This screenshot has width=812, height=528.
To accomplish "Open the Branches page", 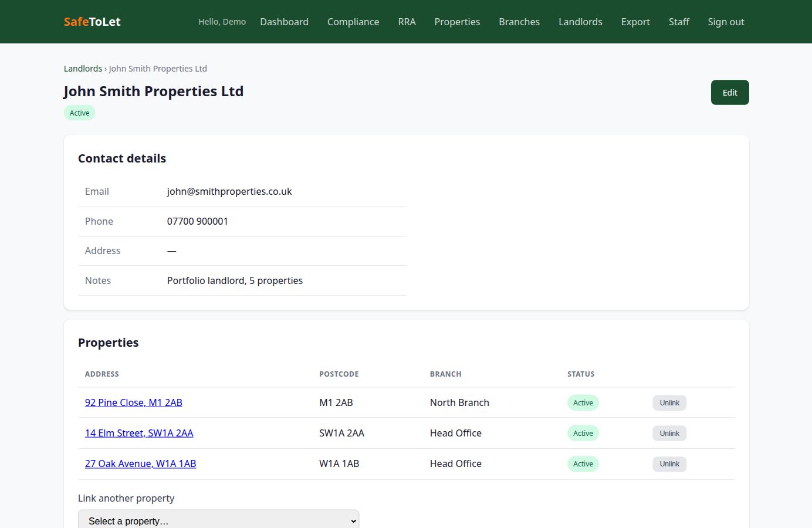I will click(x=519, y=22).
